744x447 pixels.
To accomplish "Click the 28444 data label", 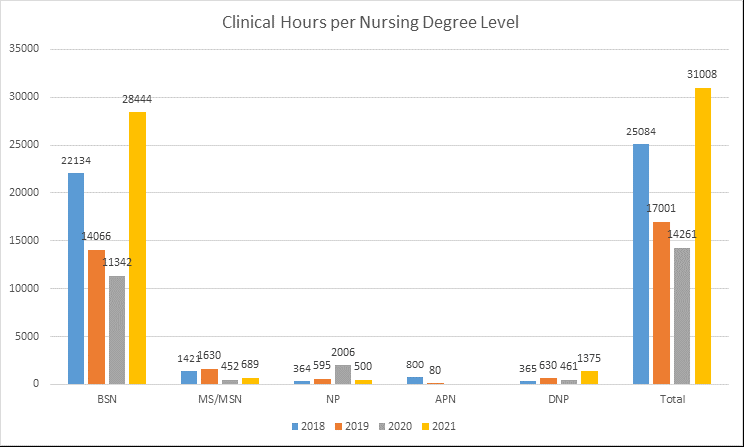I will 136,99.
